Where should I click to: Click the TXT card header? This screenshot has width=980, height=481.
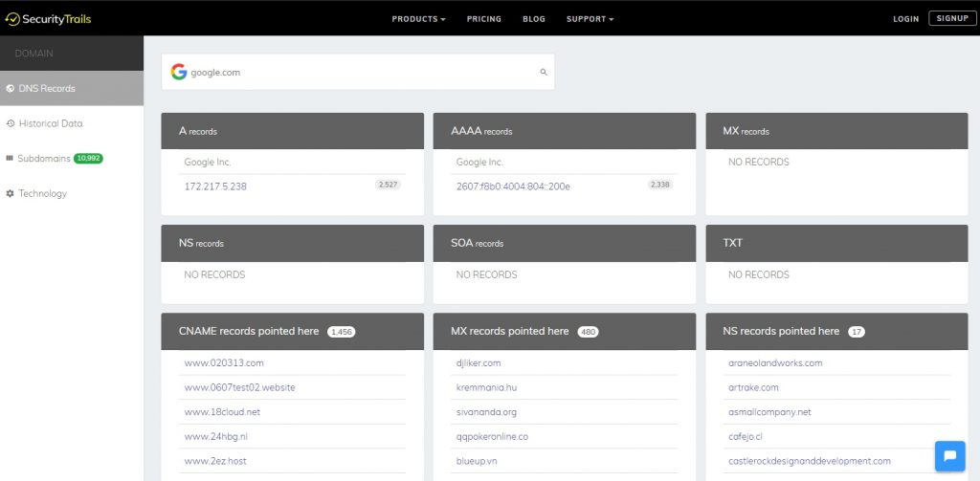pyautogui.click(x=836, y=243)
